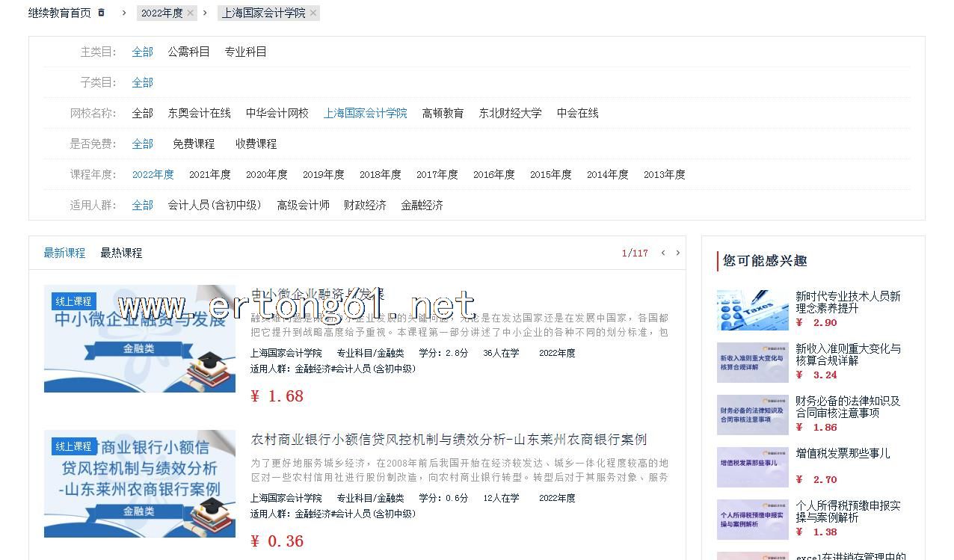The height and width of the screenshot is (560, 954).
Task: Open 财务必备的法律知识 recommended course link
Action: point(848,407)
